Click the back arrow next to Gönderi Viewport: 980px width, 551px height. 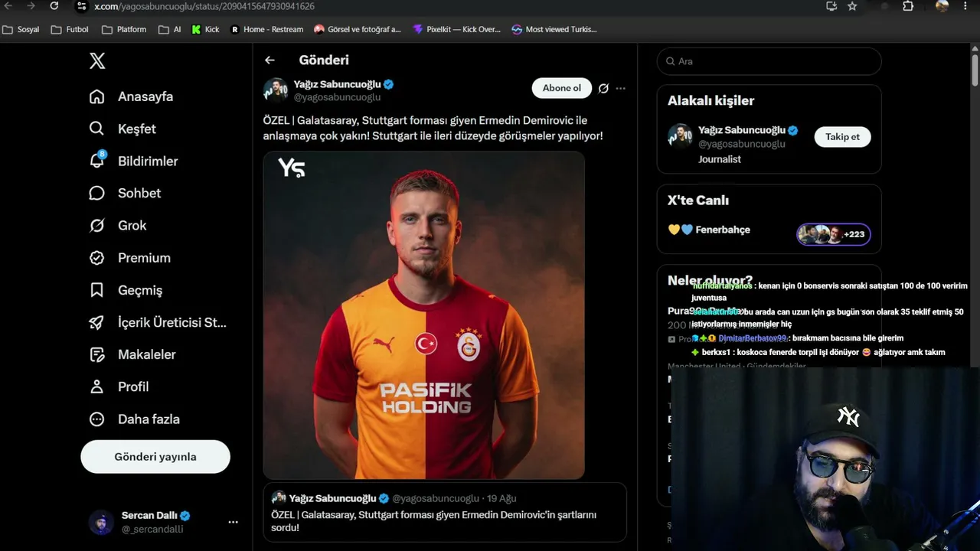coord(269,60)
